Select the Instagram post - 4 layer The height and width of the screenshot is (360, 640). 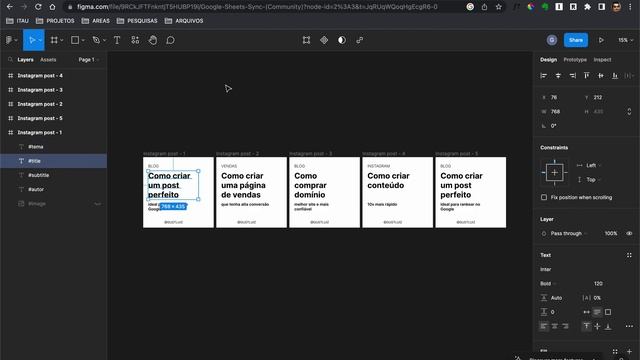40,76
